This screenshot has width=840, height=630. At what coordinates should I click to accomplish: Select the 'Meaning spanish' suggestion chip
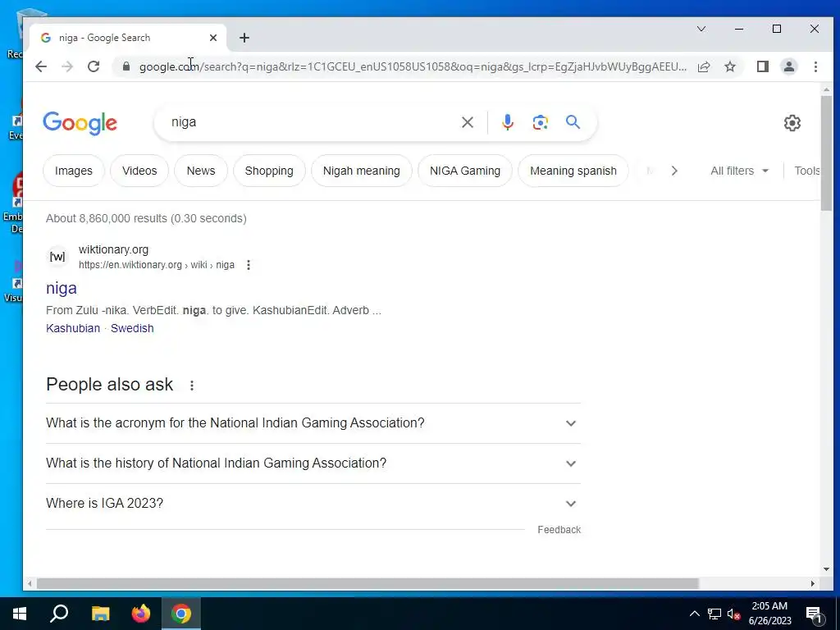573,171
